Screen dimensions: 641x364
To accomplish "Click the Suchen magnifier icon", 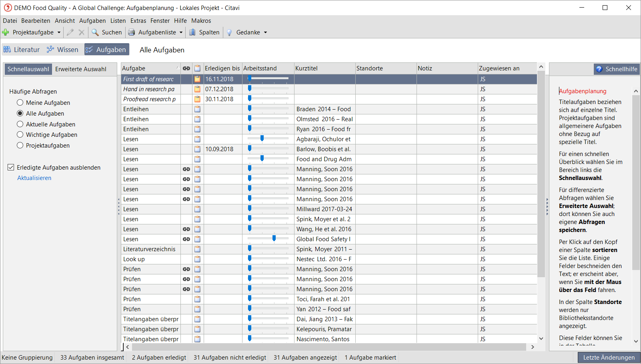I will coord(95,32).
